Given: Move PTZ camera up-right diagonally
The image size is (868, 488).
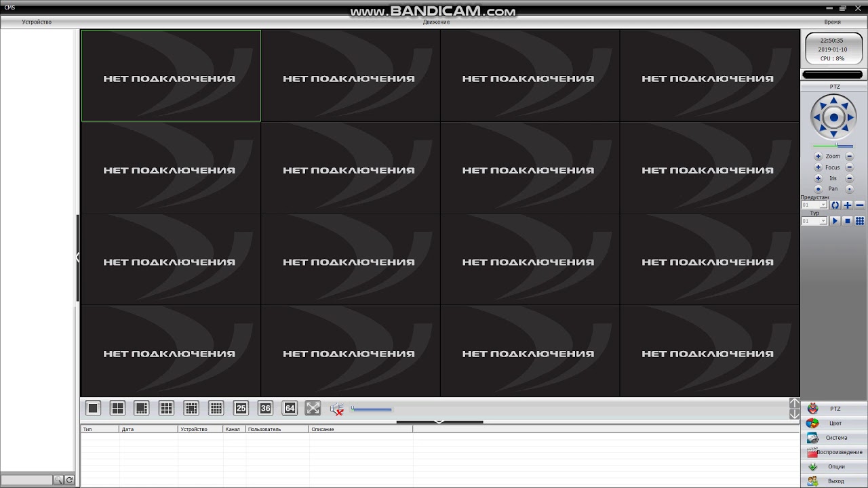Looking at the screenshot, I should (x=846, y=106).
